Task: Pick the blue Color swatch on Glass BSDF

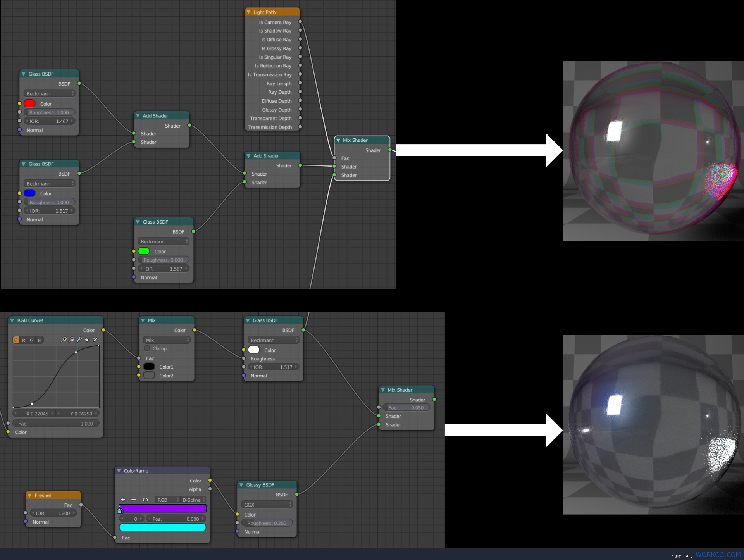Action: [29, 193]
